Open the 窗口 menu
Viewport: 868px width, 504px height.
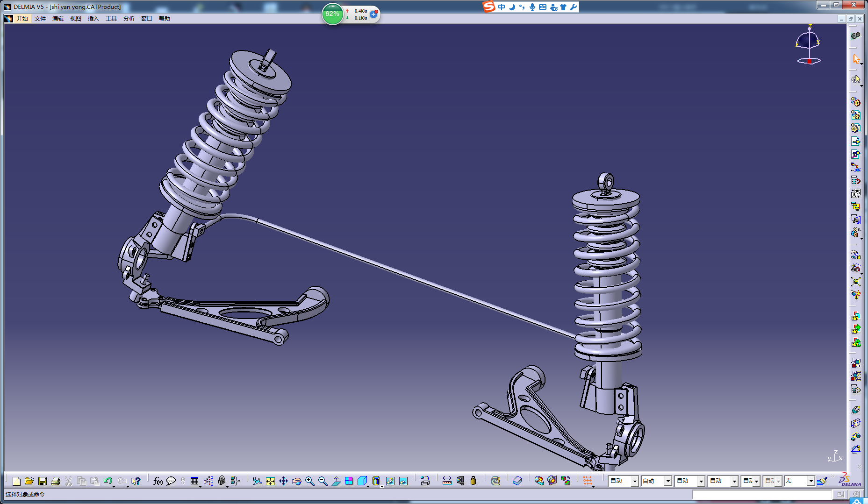[x=147, y=19]
